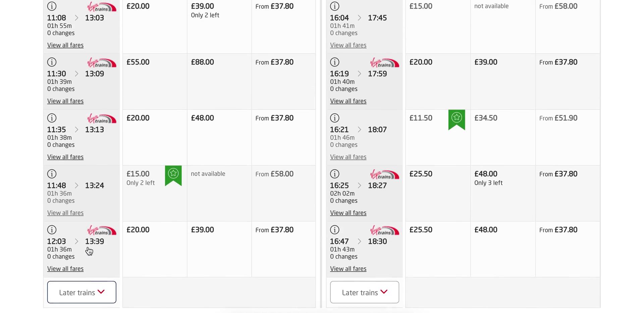
Task: Click the Virgin Trains logo on the 11:30 service
Action: point(101,62)
